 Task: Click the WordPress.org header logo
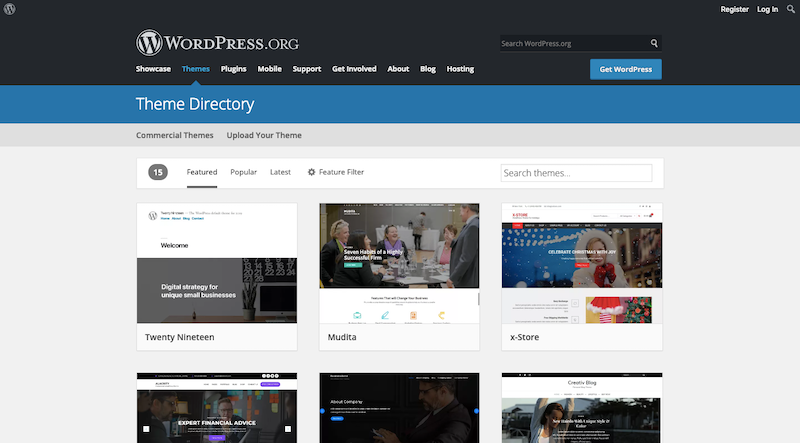click(217, 42)
